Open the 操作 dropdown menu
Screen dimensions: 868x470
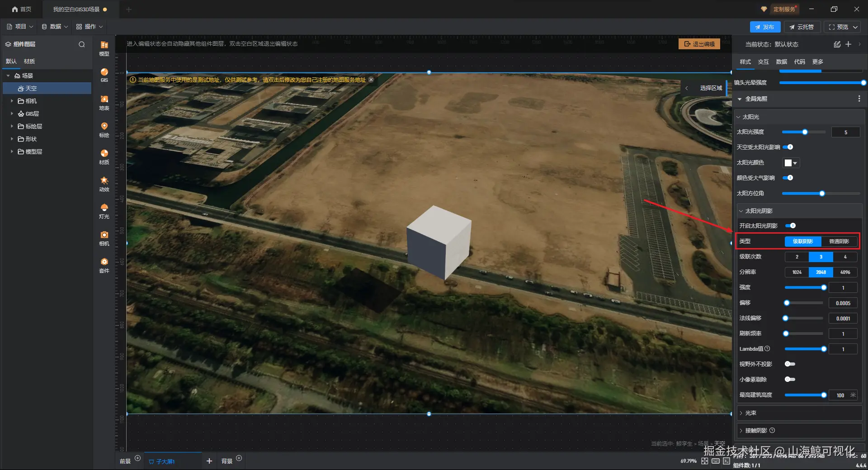click(90, 27)
